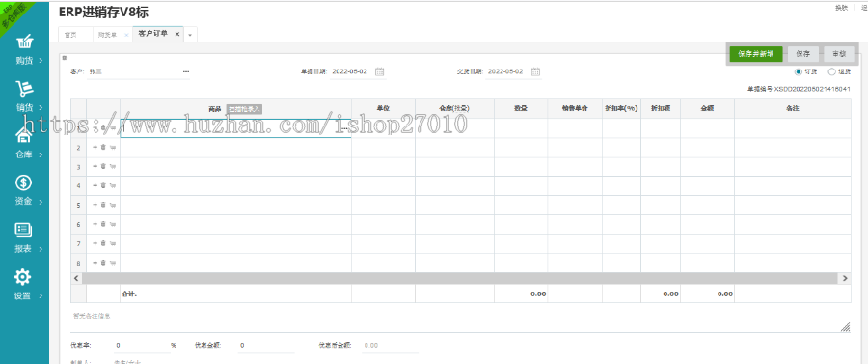Select the 退货 return radio button

(831, 71)
